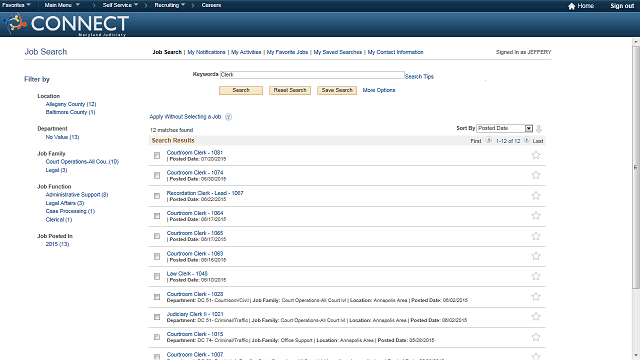Favorite the Courtroom Clerk - 1081 star

point(536,155)
